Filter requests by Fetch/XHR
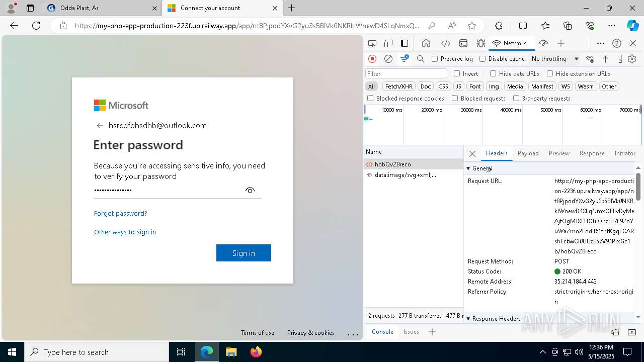This screenshot has width=644, height=362. pyautogui.click(x=399, y=86)
